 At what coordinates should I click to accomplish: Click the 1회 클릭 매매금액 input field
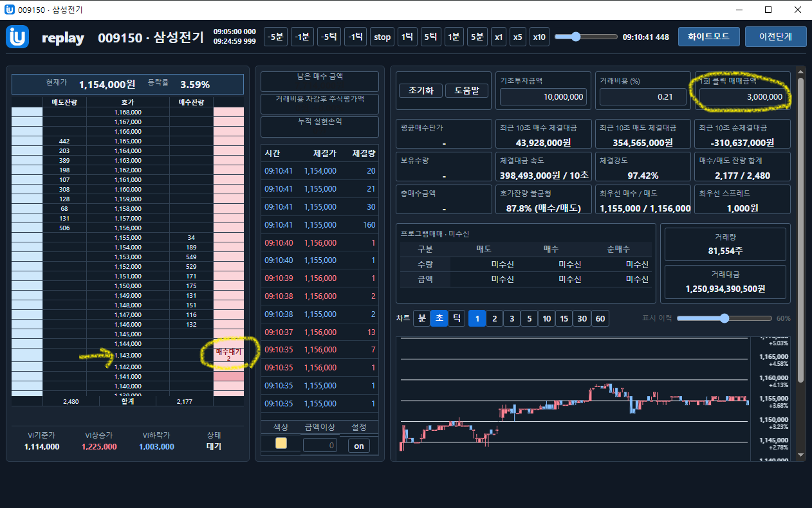[743, 97]
